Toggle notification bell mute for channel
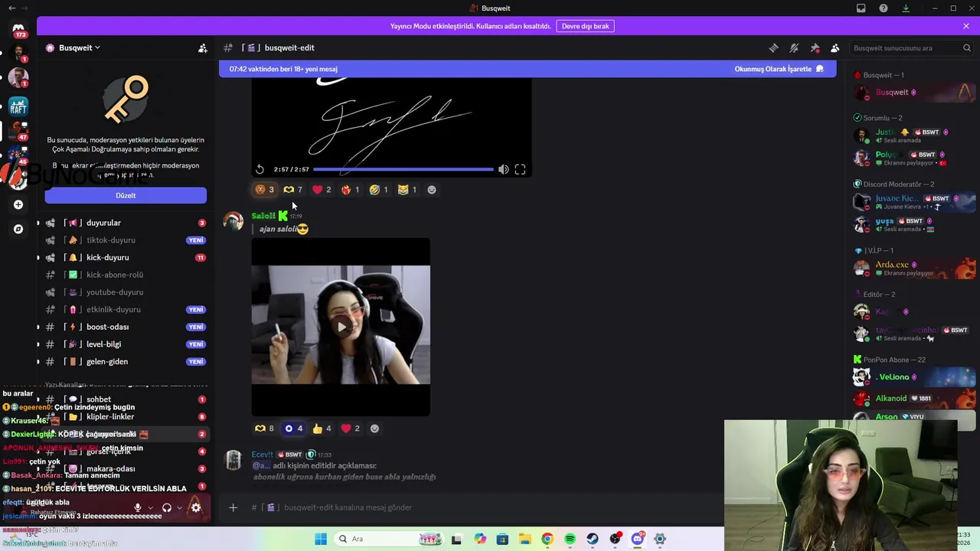Image resolution: width=980 pixels, height=551 pixels. point(794,47)
